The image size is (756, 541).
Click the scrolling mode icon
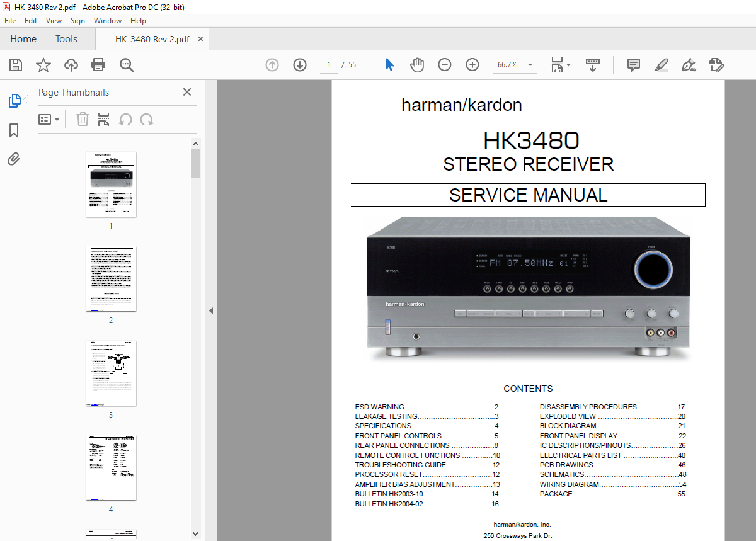593,65
